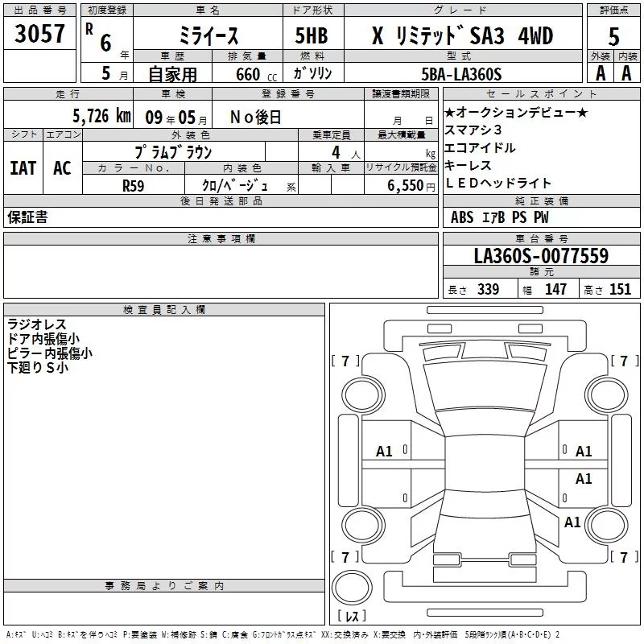Click the model code 5BA-LA360S
This screenshot has height=644, width=644.
click(x=461, y=75)
